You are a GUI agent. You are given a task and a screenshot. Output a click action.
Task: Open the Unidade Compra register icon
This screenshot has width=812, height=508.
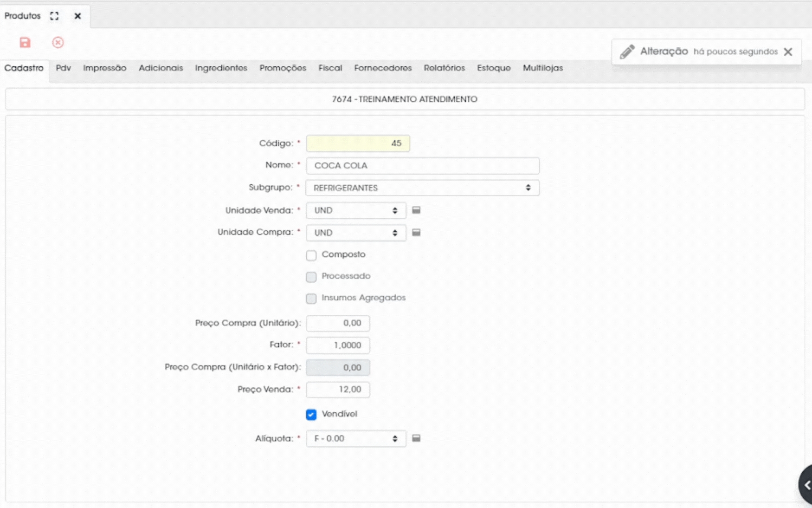pyautogui.click(x=416, y=233)
